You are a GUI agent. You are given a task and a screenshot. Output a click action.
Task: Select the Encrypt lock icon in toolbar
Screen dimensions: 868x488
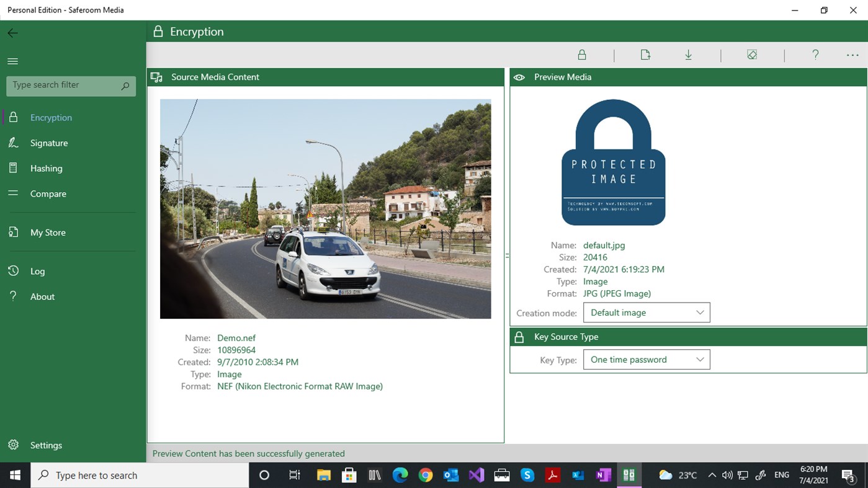coord(582,55)
